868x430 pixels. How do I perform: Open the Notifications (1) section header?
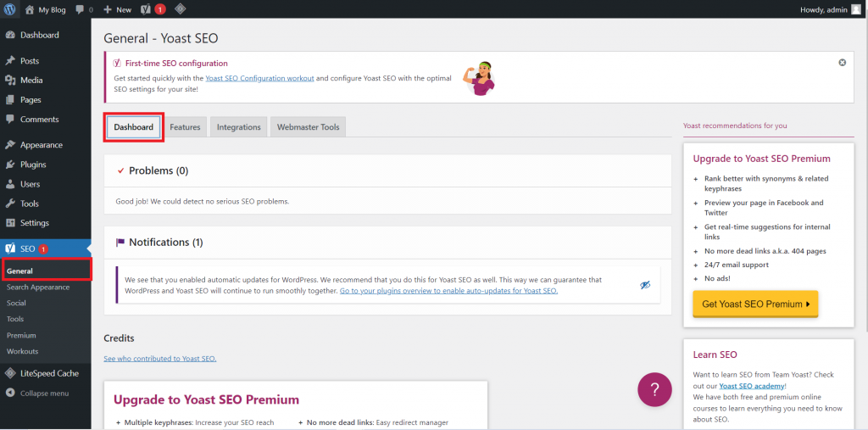(x=387, y=243)
